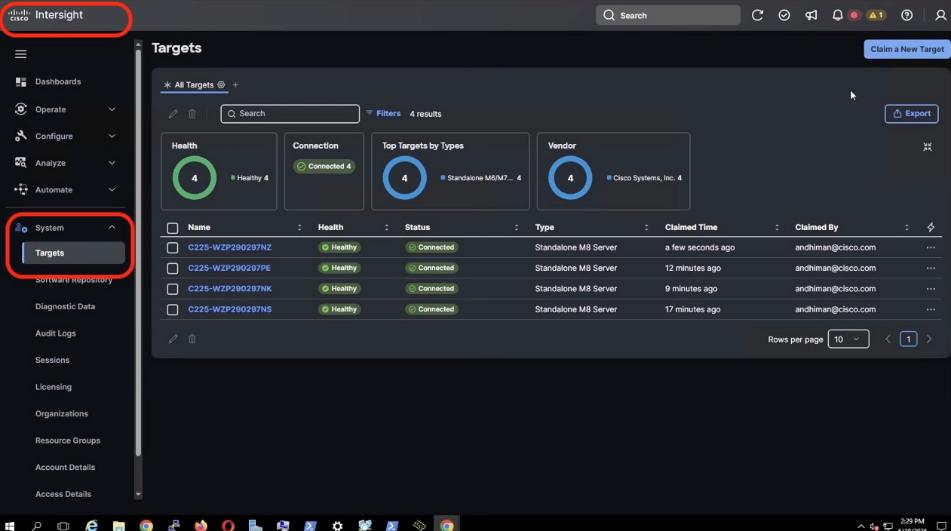Add a new tab with plus icon

click(235, 85)
